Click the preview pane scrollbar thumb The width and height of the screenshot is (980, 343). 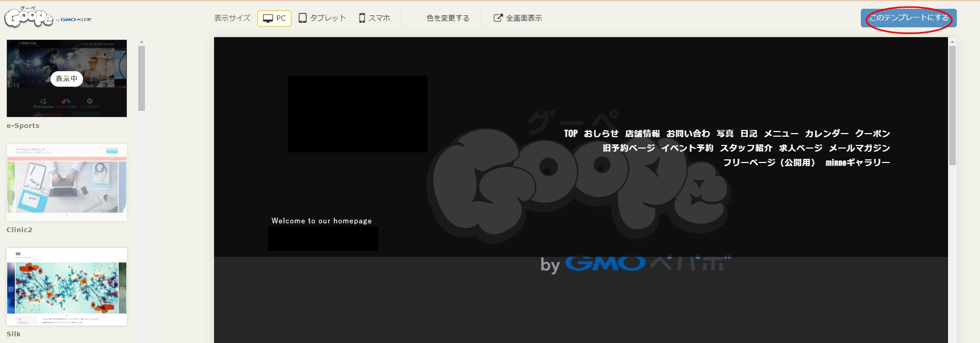pyautogui.click(x=953, y=106)
